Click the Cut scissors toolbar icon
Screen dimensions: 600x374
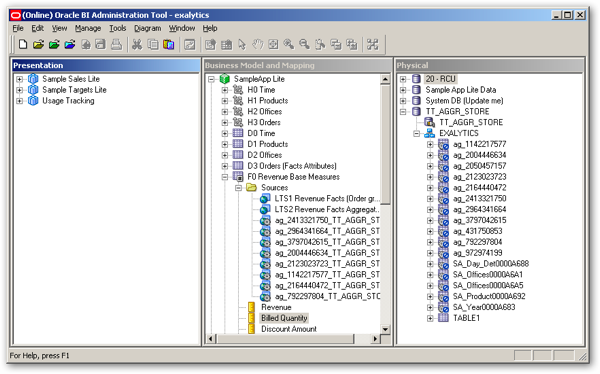point(137,44)
